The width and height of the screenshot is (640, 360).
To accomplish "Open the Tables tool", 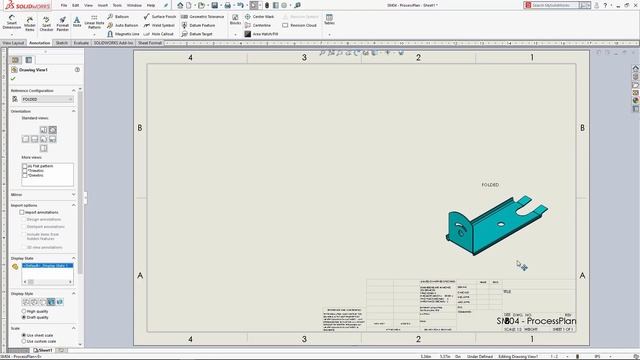I will (329, 20).
